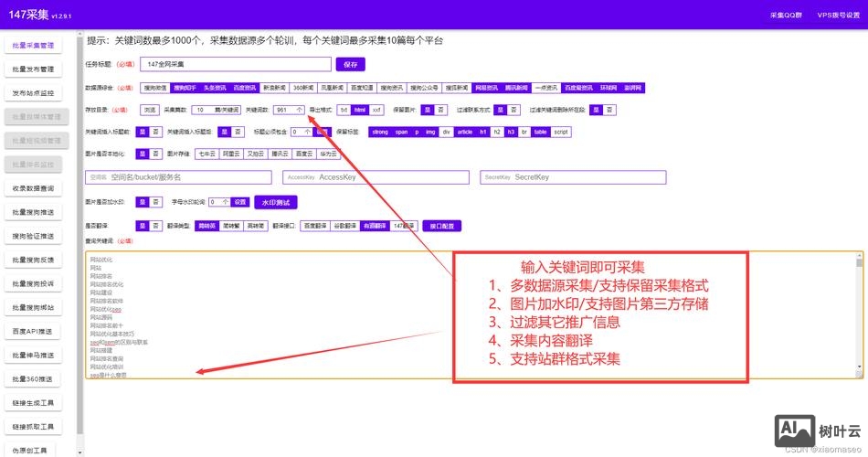
Task: Open 百度API推送 in the sidebar
Action: point(33,331)
